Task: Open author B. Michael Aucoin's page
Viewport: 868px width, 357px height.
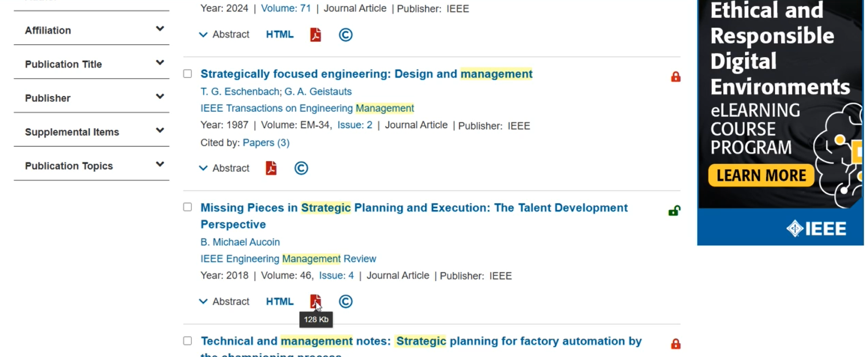Action: pyautogui.click(x=240, y=242)
